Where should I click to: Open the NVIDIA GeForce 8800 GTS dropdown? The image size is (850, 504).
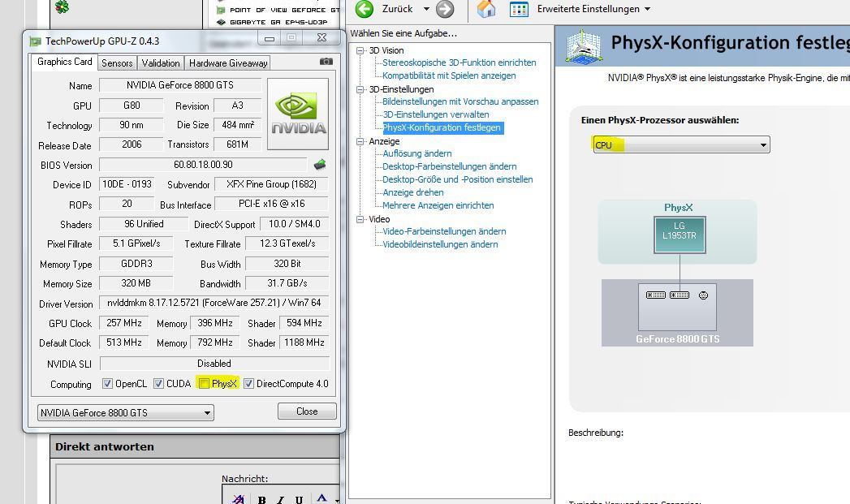(x=126, y=413)
